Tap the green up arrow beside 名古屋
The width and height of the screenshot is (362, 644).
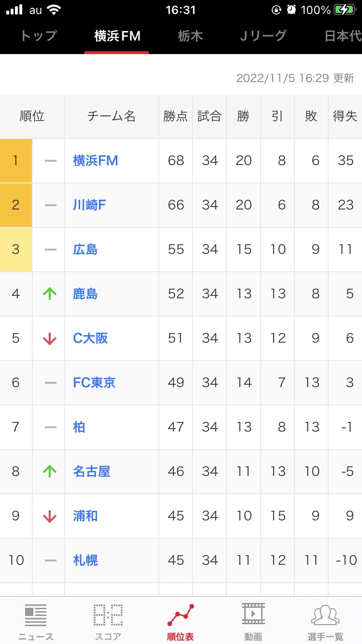[50, 471]
